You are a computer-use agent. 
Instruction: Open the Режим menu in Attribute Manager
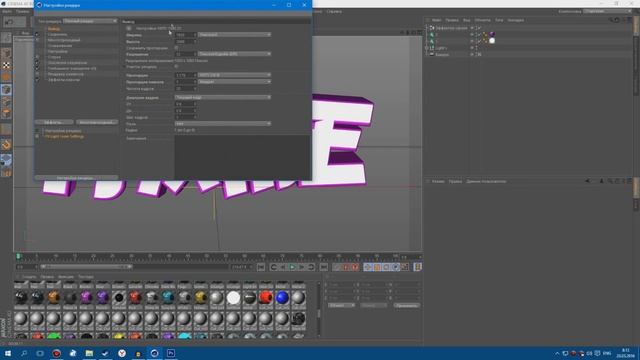click(x=438, y=181)
